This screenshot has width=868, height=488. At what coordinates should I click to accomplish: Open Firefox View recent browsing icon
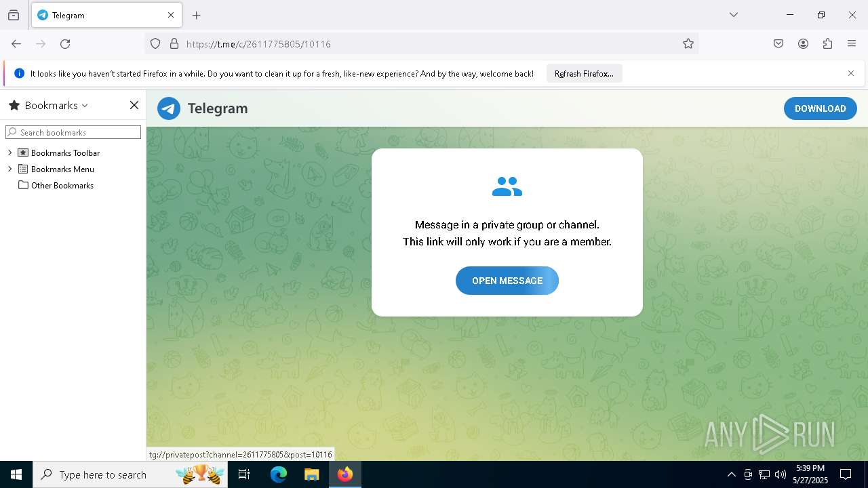(x=14, y=15)
